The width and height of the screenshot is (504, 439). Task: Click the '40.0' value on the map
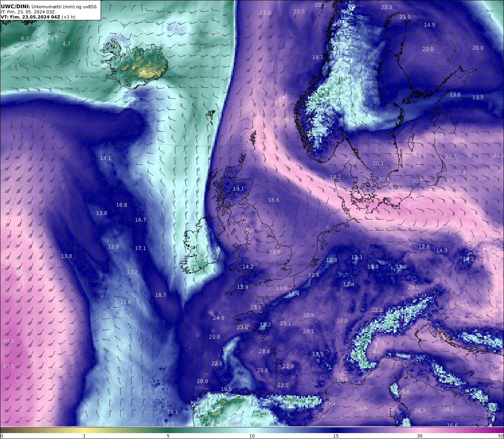coord(8,341)
